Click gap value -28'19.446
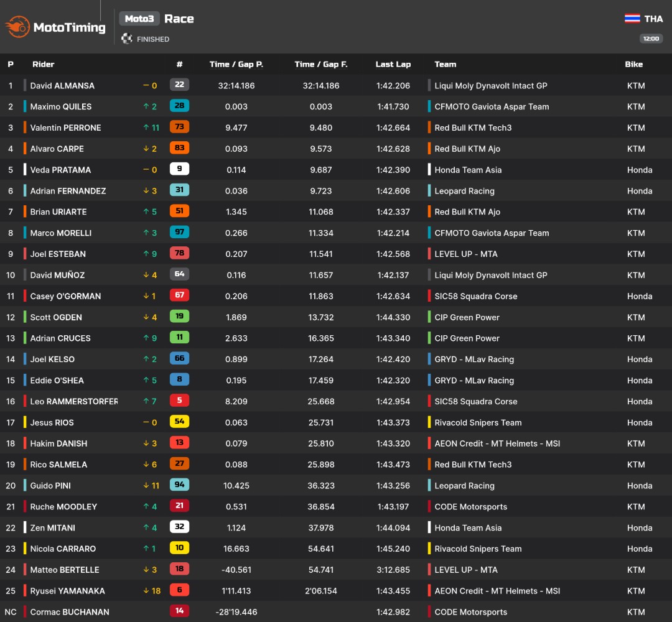The width and height of the screenshot is (672, 622). 236,612
